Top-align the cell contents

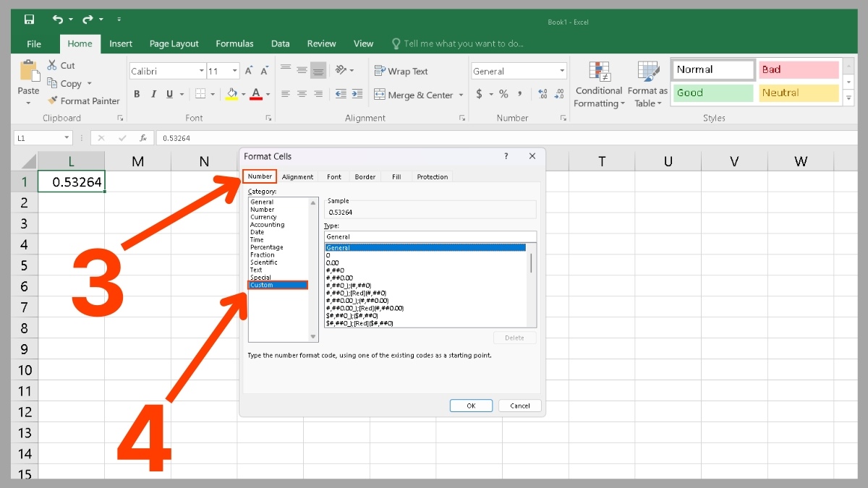[x=285, y=70]
